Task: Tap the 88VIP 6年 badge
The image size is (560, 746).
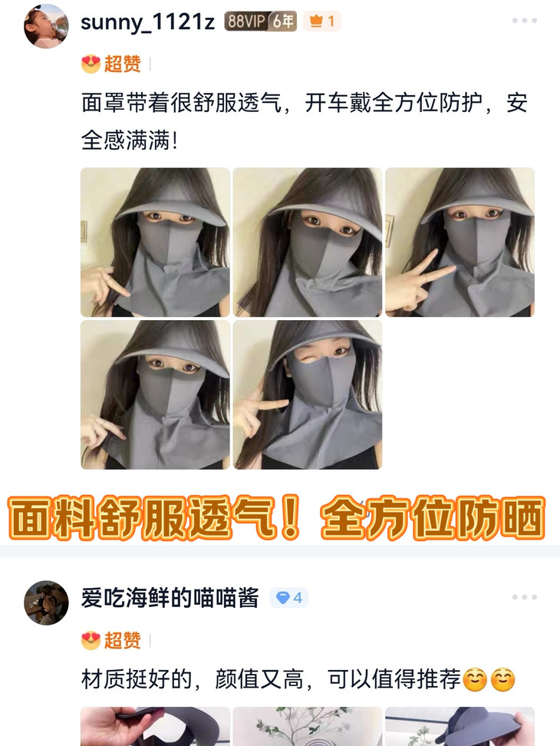Action: pyautogui.click(x=261, y=21)
